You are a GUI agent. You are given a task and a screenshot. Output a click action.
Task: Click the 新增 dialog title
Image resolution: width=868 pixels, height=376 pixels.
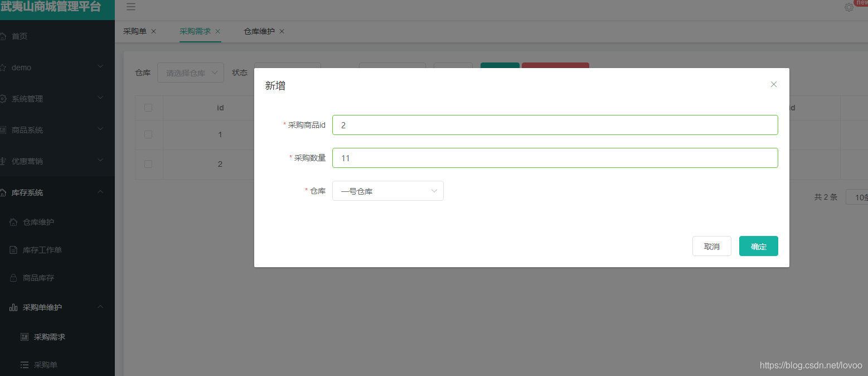coord(275,85)
